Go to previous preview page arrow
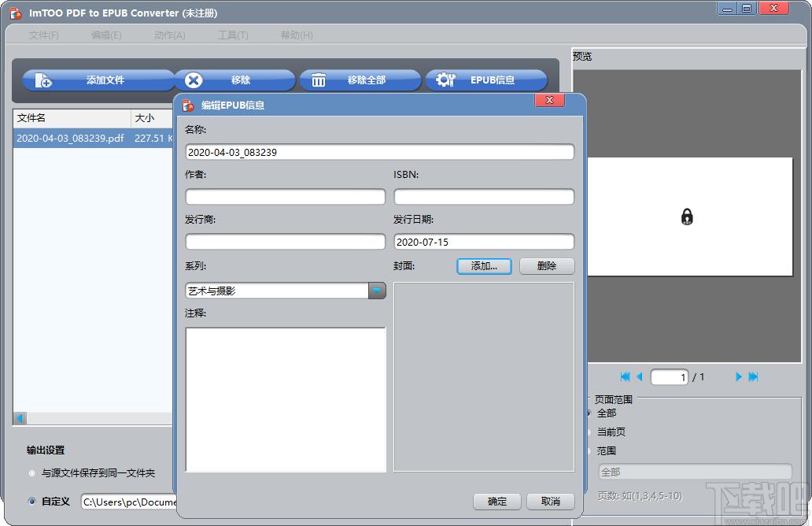The image size is (812, 526). (640, 376)
